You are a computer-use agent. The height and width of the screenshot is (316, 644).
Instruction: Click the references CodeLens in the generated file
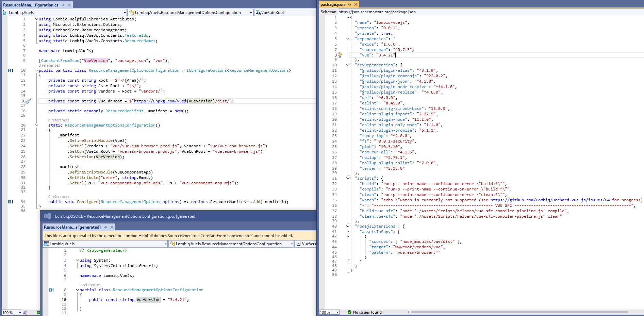pos(90,285)
